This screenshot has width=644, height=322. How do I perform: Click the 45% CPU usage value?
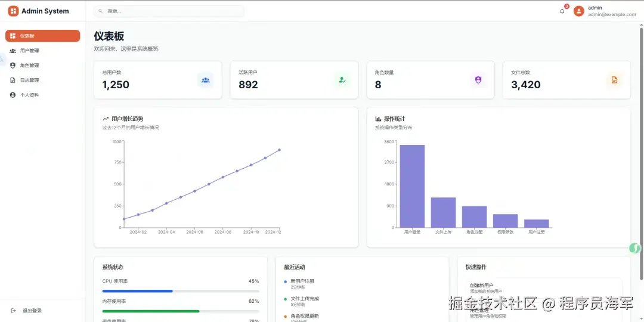(254, 281)
